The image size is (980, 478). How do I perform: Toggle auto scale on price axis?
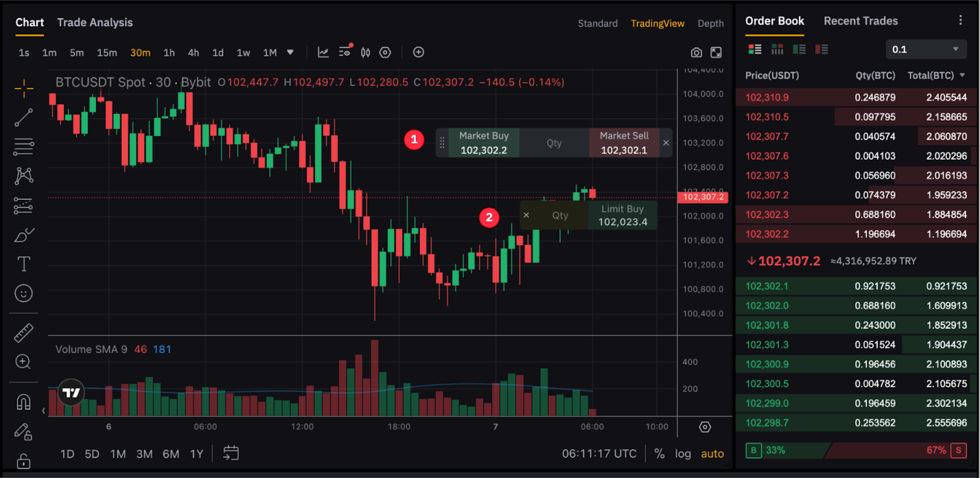(x=712, y=453)
